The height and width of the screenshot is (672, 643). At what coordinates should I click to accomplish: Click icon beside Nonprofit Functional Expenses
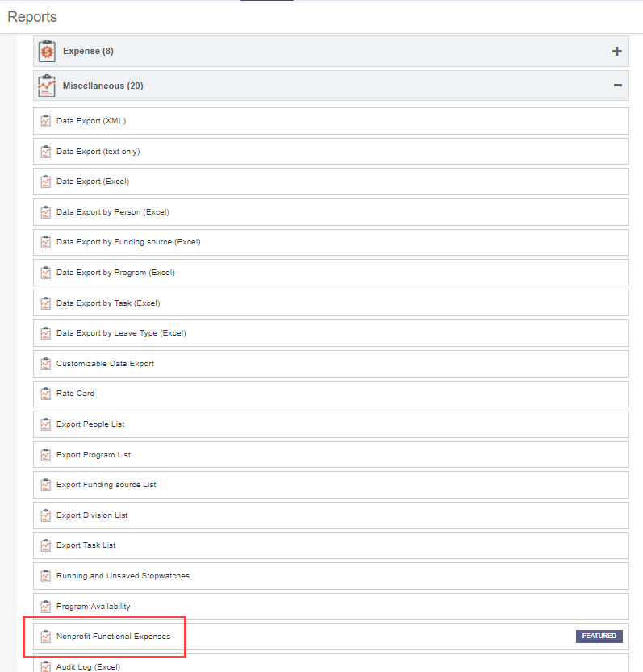coord(46,637)
